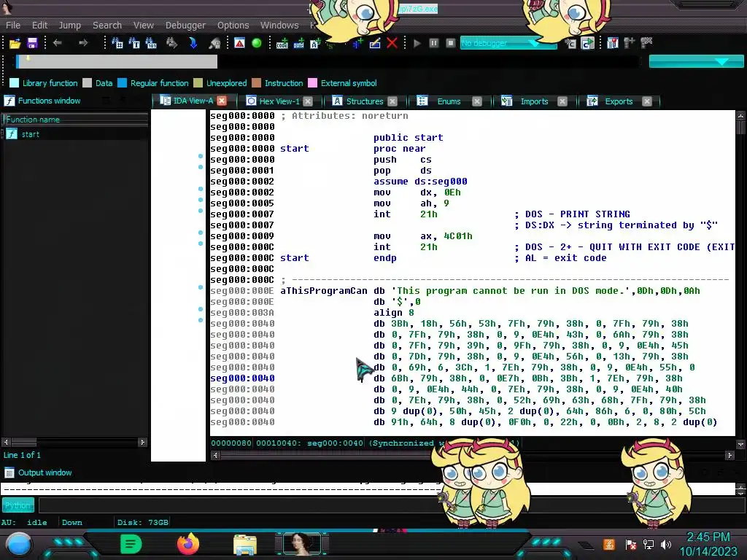The image size is (747, 560).
Task: Jump back with the left arrow
Action: pyautogui.click(x=58, y=43)
